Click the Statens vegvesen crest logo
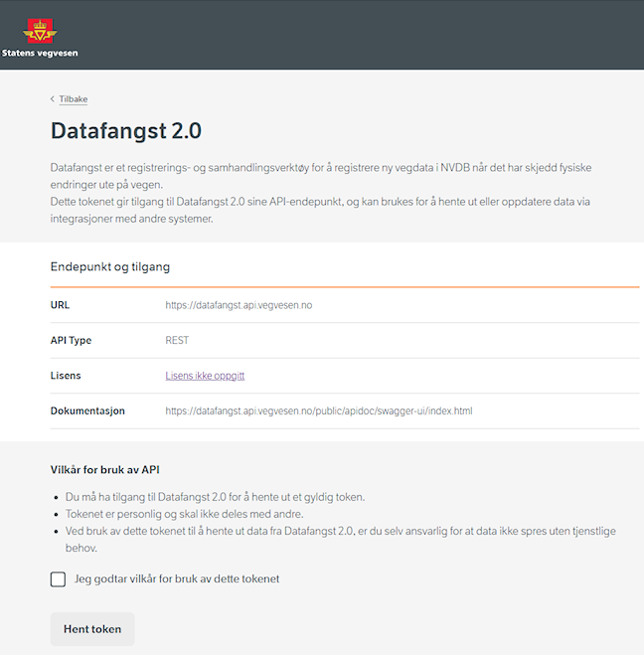 pyautogui.click(x=40, y=31)
